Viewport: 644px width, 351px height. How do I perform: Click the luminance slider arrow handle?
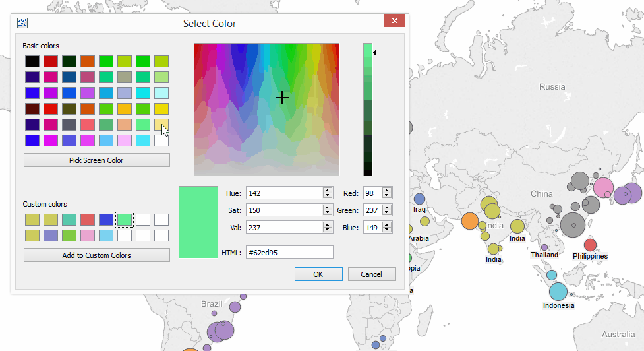(x=374, y=53)
